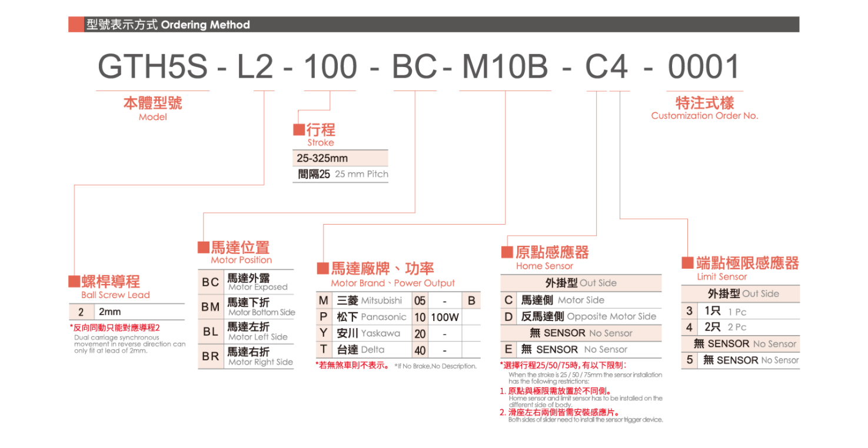This screenshot has height=448, width=868.
Task: Click the red square marker beside Motor Position
Action: (x=204, y=247)
